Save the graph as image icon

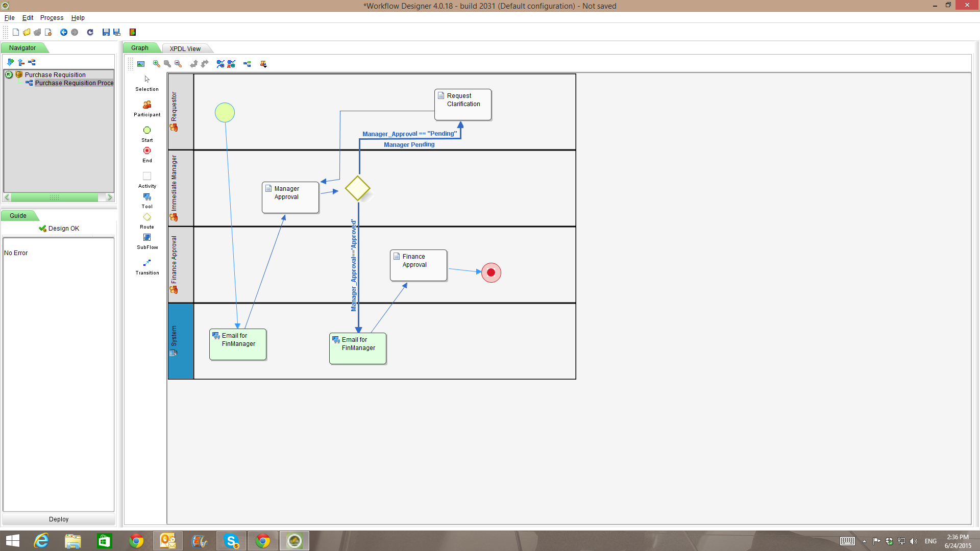pyautogui.click(x=141, y=64)
